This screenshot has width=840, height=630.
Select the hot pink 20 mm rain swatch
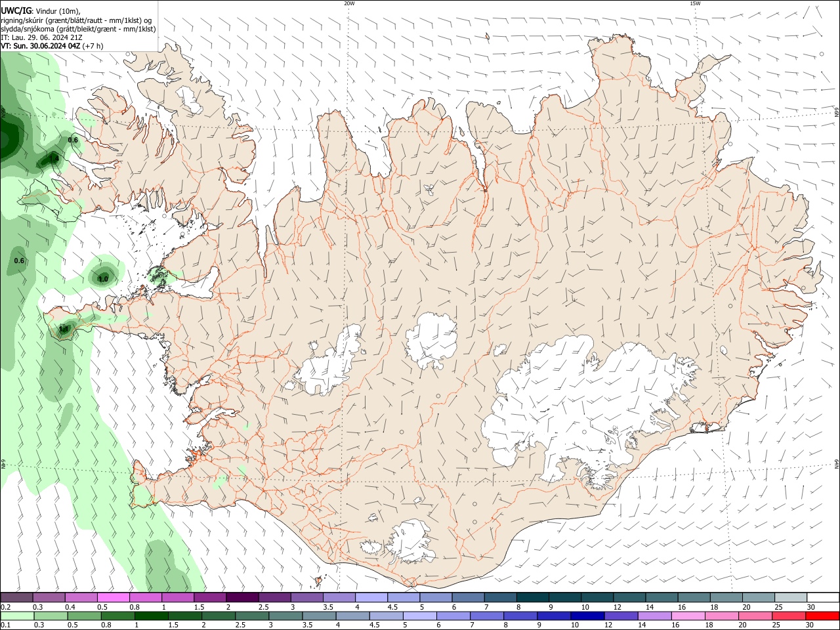pyautogui.click(x=755, y=616)
